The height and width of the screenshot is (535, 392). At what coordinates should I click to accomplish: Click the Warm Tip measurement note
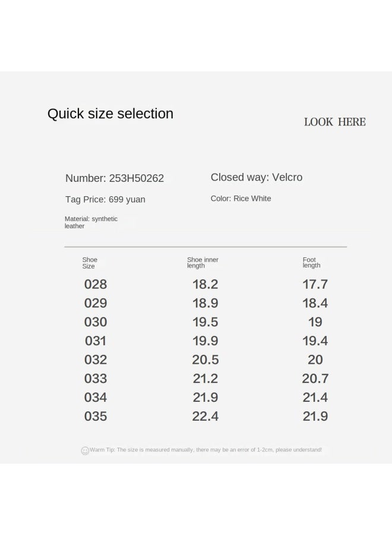tap(206, 450)
